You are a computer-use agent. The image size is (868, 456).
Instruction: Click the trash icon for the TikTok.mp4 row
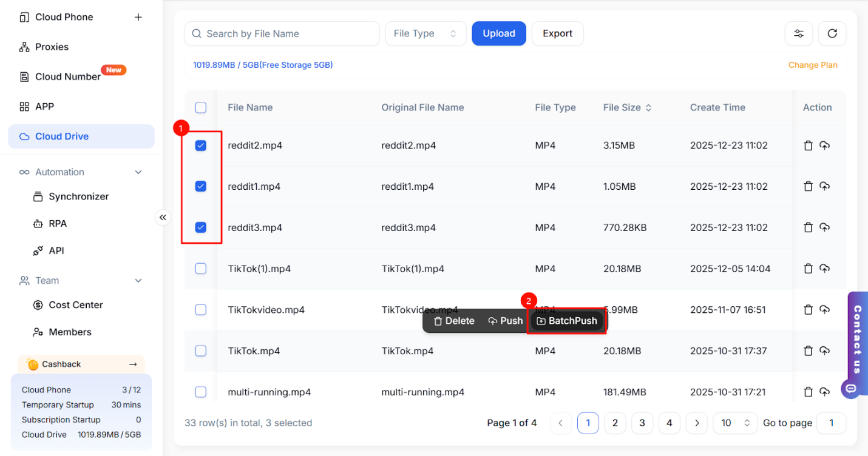808,351
